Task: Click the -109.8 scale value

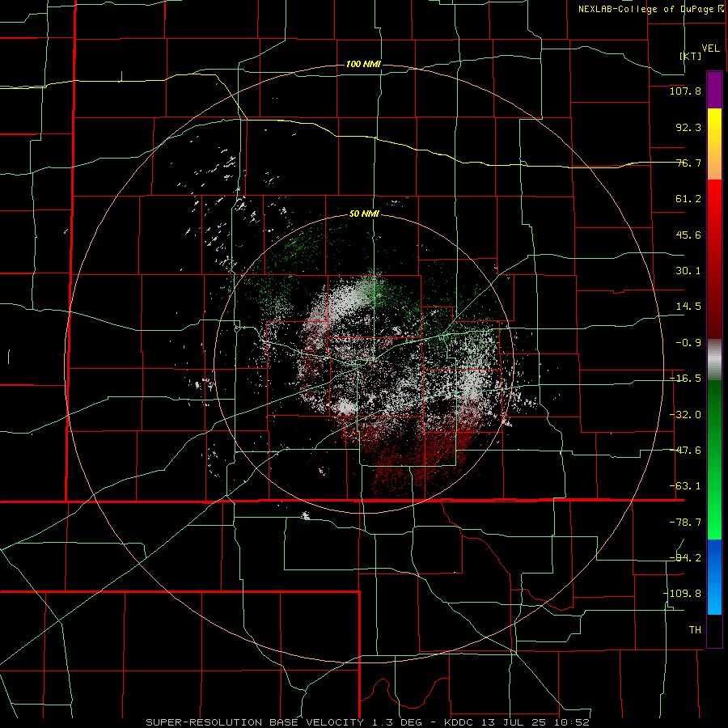Action: (682, 594)
